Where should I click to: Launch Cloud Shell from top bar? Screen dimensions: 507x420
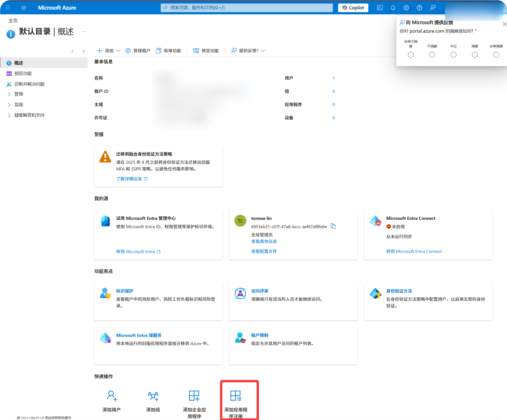(380, 8)
